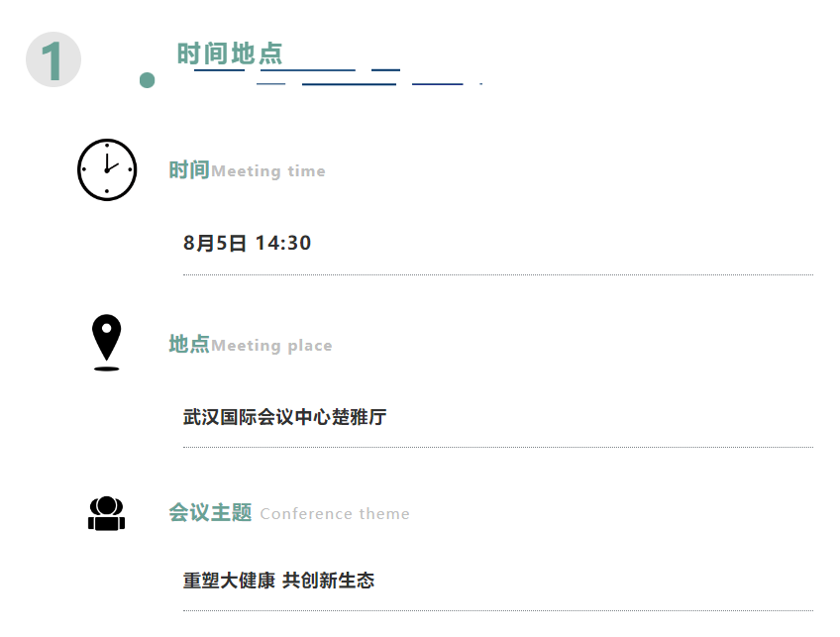The width and height of the screenshot is (840, 637).
Task: Click the Meeting time gray subtitle
Action: coord(268,171)
